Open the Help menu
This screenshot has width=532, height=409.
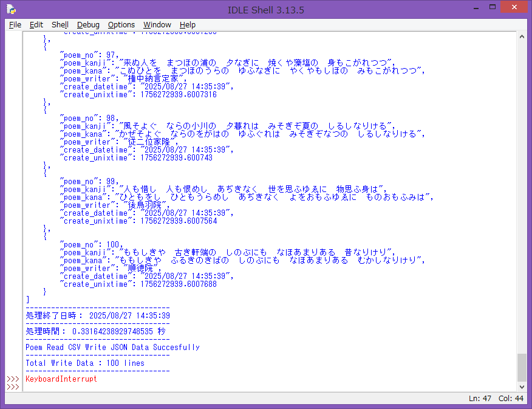188,25
